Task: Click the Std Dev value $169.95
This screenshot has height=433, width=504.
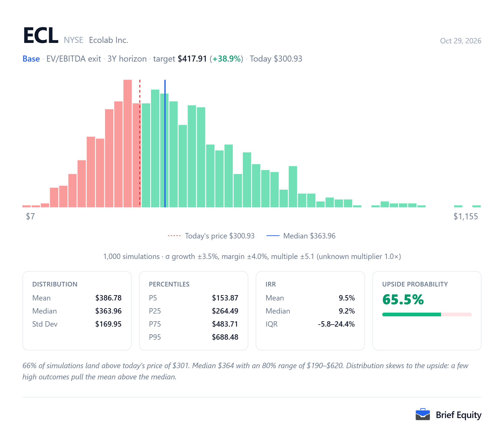Action: point(108,324)
